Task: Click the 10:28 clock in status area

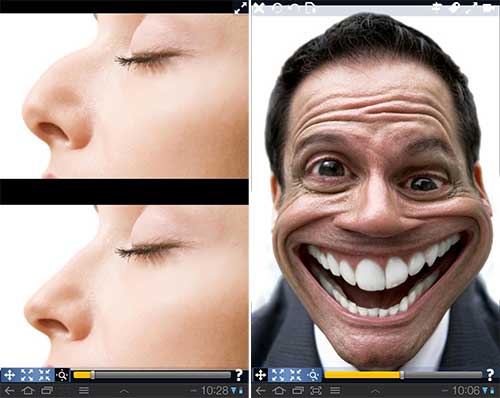Action: [215, 390]
